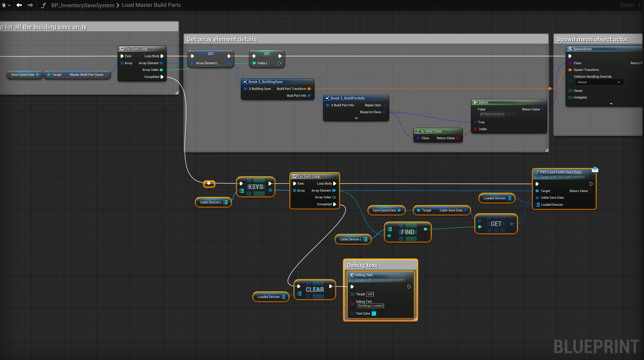Click the FIND map node
Image resolution: width=644 pixels, height=360 pixels.
click(x=407, y=232)
